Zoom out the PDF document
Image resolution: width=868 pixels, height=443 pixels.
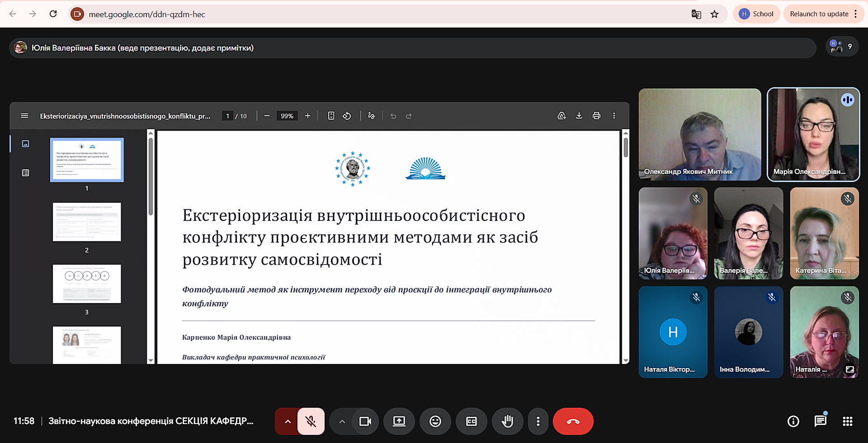tap(267, 116)
